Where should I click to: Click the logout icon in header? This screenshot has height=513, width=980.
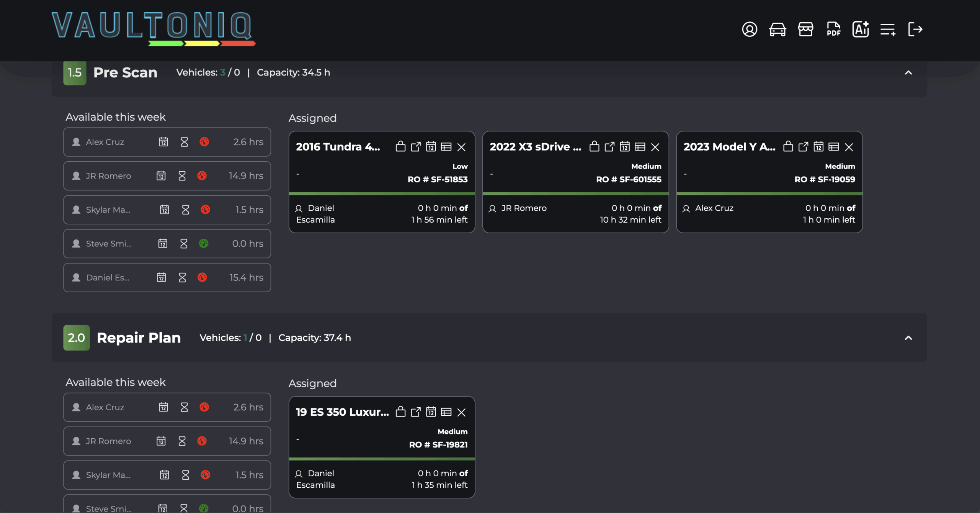(915, 29)
